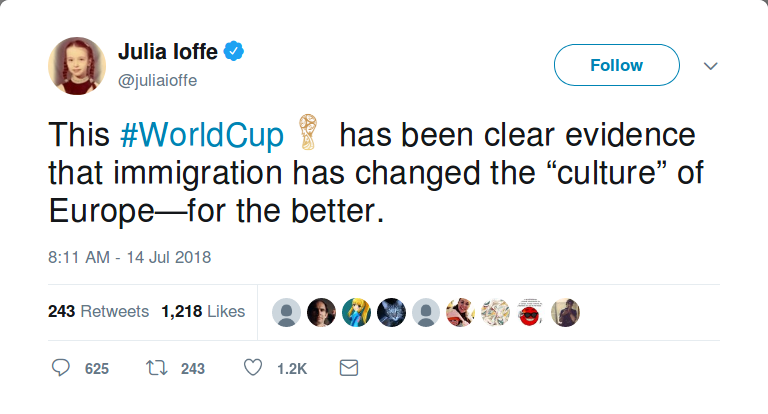
Task: Click the World Cup trophy emoji
Action: point(307,135)
